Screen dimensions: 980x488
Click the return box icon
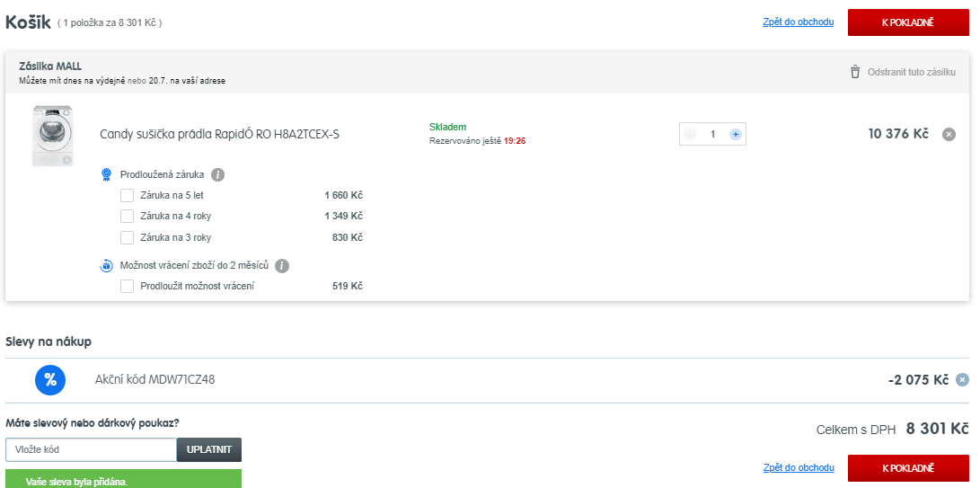[x=107, y=266]
